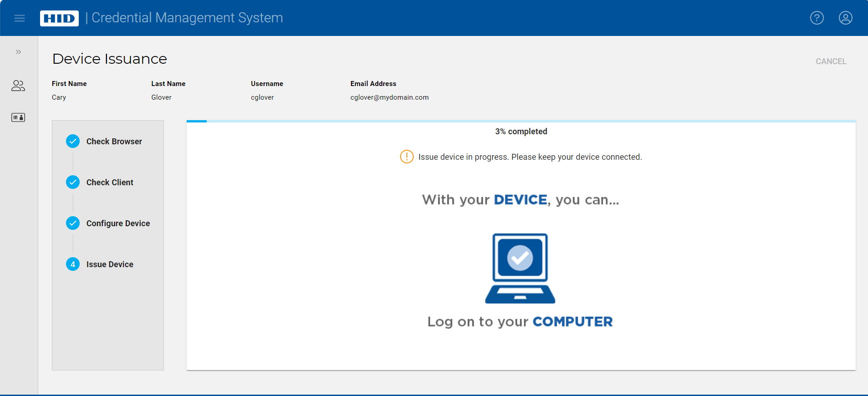Screen dimensions: 868x396
Task: Open the Devices ID card sidebar icon
Action: coord(18,117)
